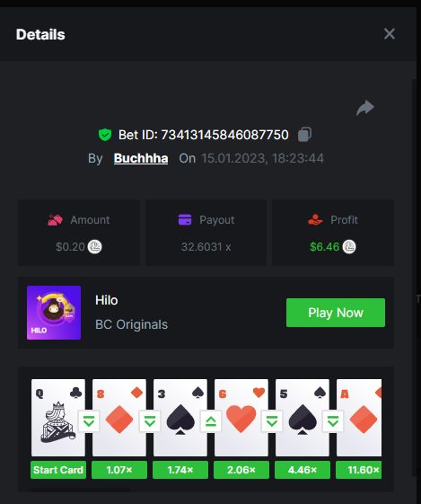
Task: Click the Profit coin icon
Action: coord(349,247)
